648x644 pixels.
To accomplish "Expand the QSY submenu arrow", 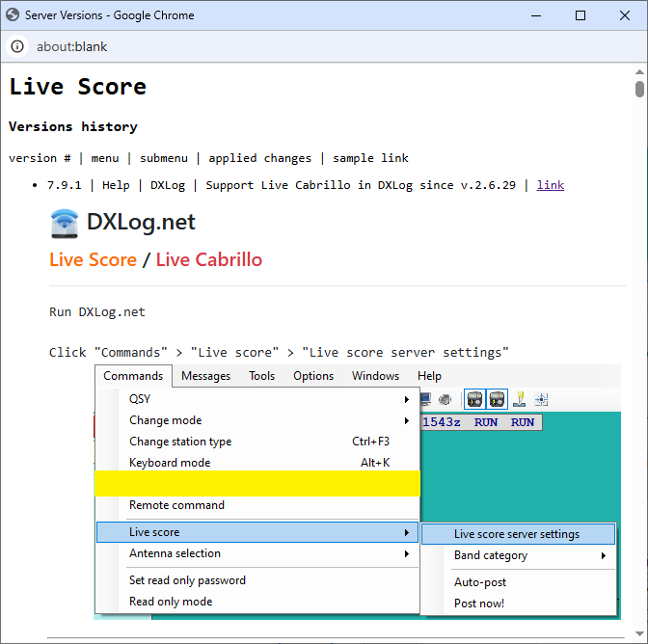I will [407, 399].
